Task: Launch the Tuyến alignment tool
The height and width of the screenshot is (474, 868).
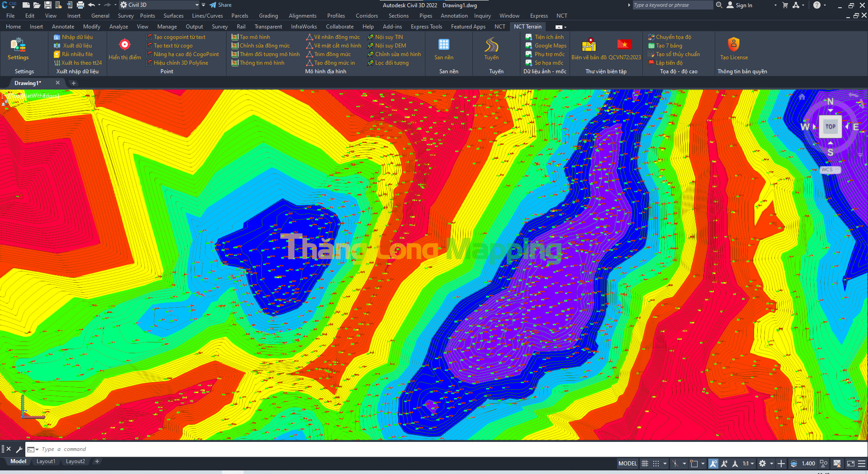Action: click(491, 45)
